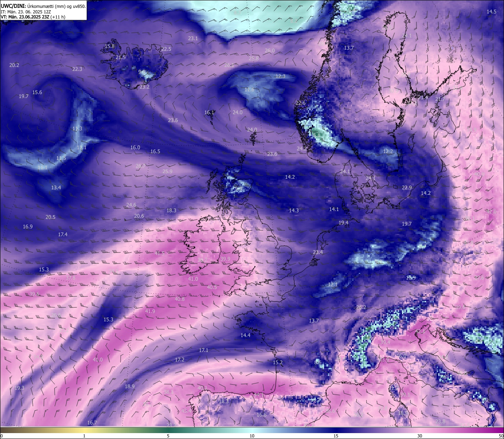Click the 16.6 value over Spain

click(x=261, y=415)
